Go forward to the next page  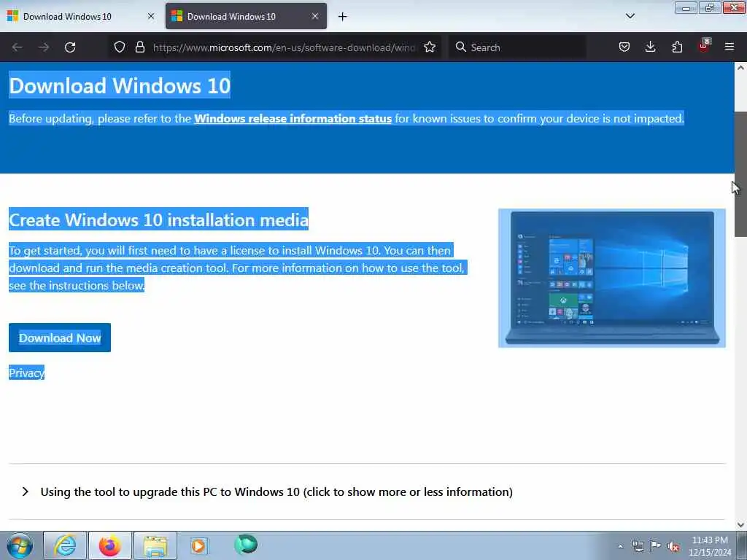tap(44, 47)
